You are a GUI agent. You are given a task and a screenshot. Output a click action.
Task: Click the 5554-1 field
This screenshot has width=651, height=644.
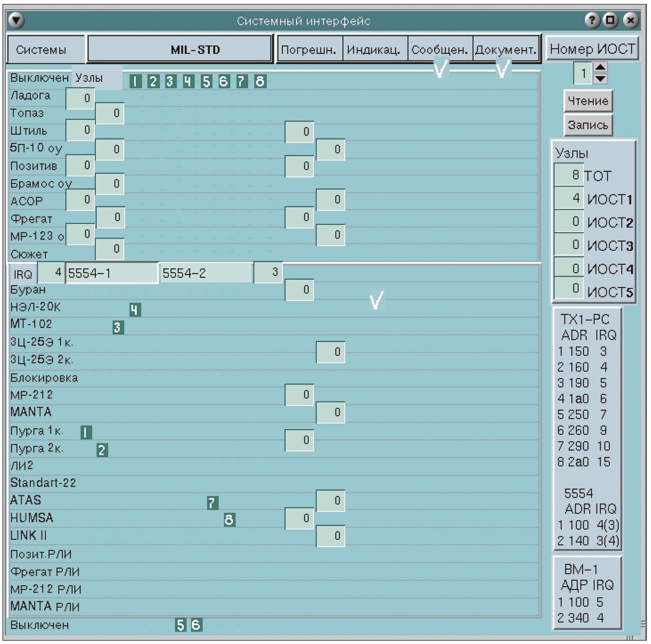pyautogui.click(x=112, y=273)
